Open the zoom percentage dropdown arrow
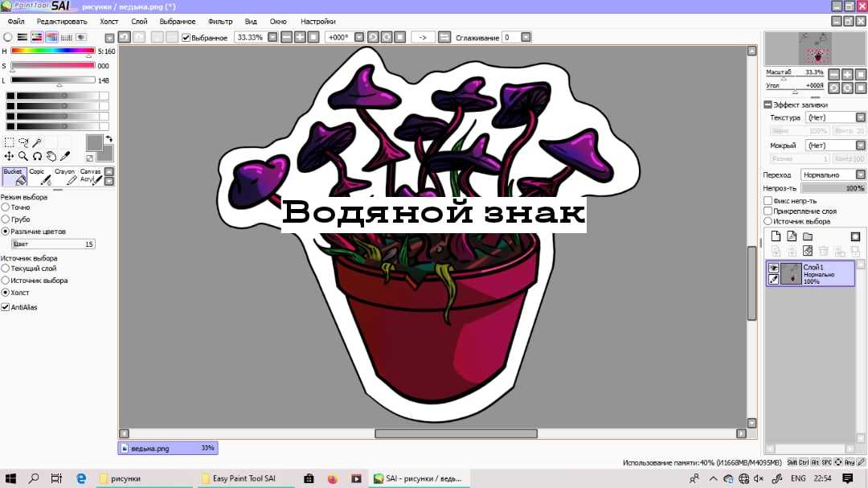Screen dimensions: 868x488 click(272, 37)
